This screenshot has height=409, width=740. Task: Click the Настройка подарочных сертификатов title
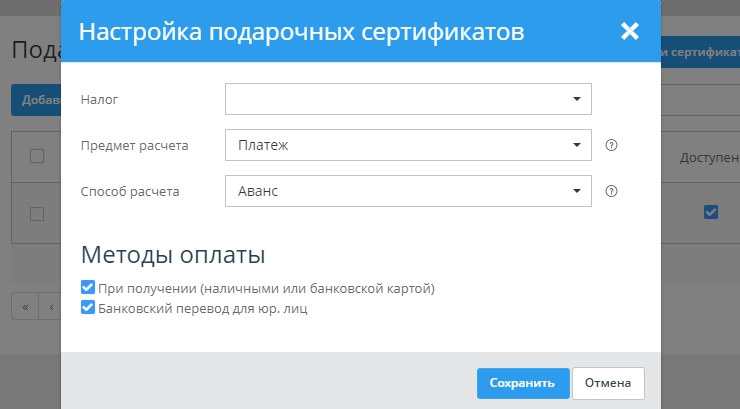301,32
